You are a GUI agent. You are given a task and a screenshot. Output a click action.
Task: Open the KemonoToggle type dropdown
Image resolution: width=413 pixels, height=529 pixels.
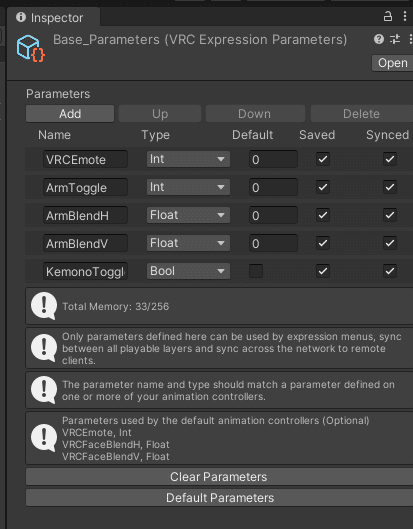pyautogui.click(x=188, y=271)
